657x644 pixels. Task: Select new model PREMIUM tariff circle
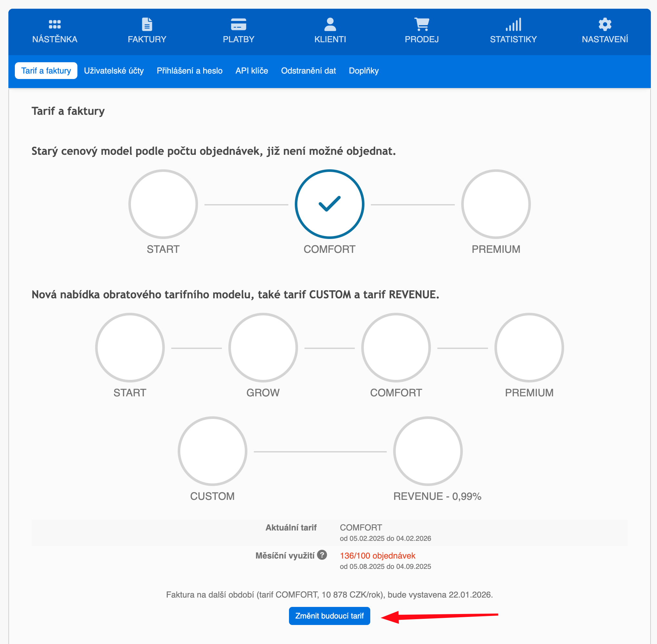click(529, 348)
